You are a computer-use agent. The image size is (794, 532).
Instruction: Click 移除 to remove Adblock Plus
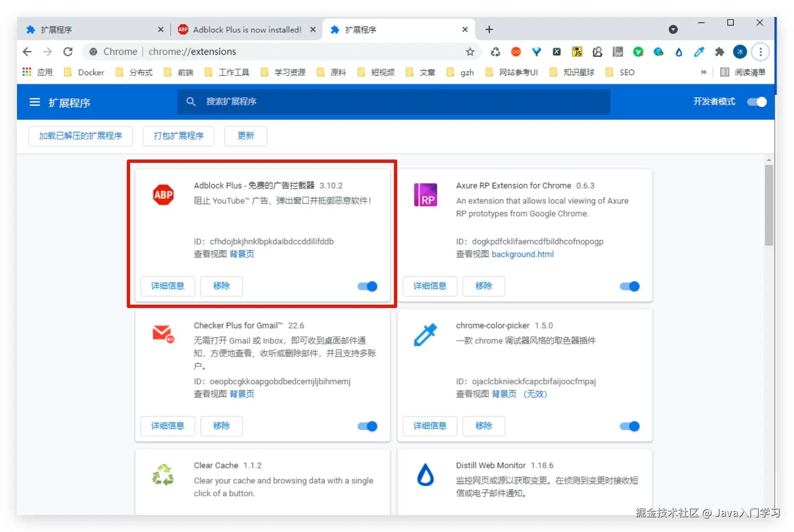point(222,286)
